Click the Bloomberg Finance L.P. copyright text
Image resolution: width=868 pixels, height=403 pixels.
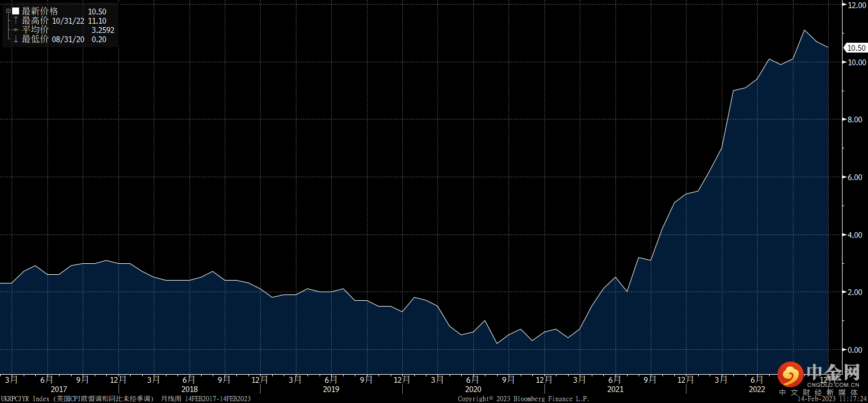coord(553,398)
